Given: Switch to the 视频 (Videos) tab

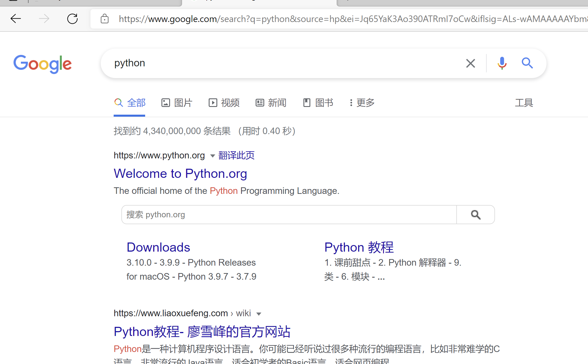Looking at the screenshot, I should pos(224,103).
